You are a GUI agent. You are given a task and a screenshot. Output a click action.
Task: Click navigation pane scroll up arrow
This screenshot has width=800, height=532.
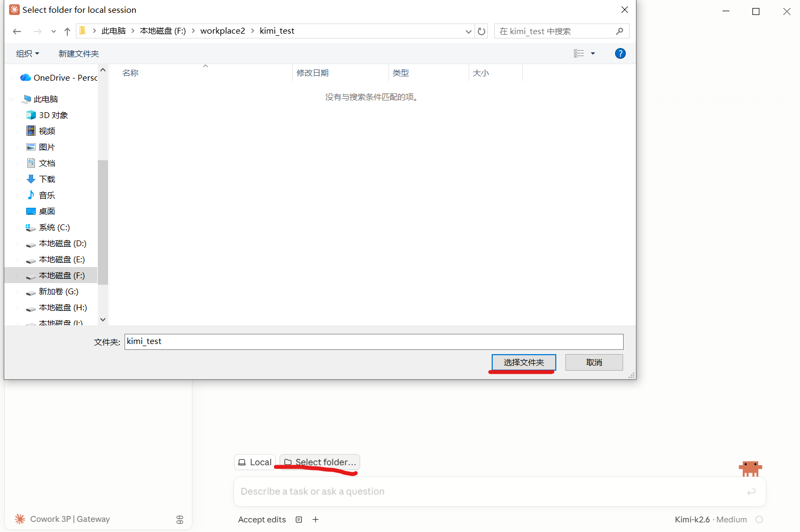(103, 70)
